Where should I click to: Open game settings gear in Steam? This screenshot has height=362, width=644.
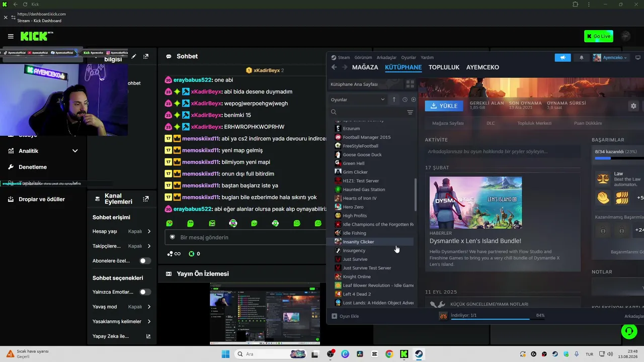tap(633, 106)
